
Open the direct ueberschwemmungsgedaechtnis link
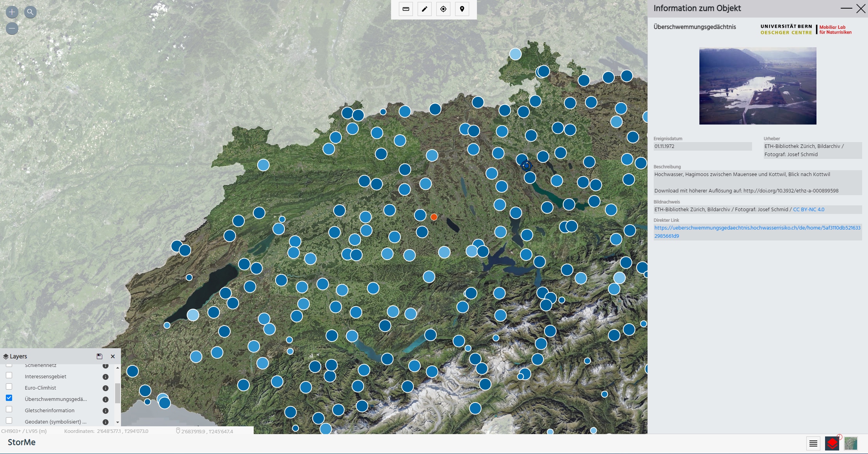[757, 232]
